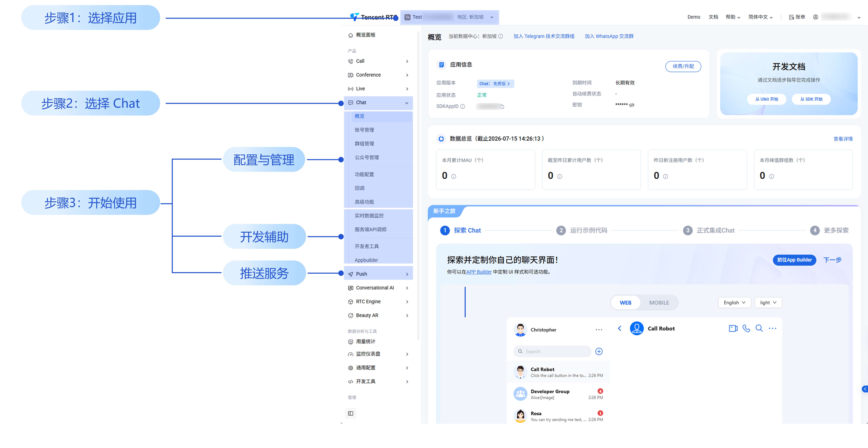Open the 加入 Telegram 技术交流群组 link
The width and height of the screenshot is (868, 448).
point(544,36)
